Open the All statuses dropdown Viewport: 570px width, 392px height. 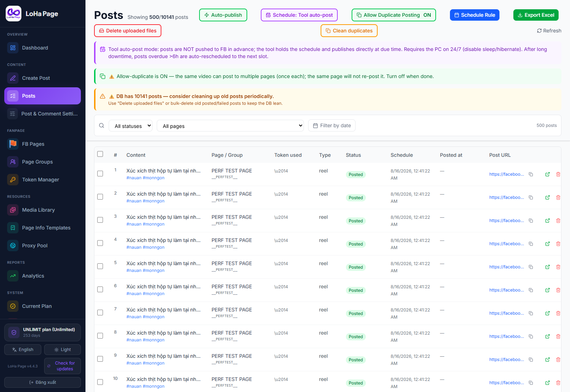pos(131,126)
